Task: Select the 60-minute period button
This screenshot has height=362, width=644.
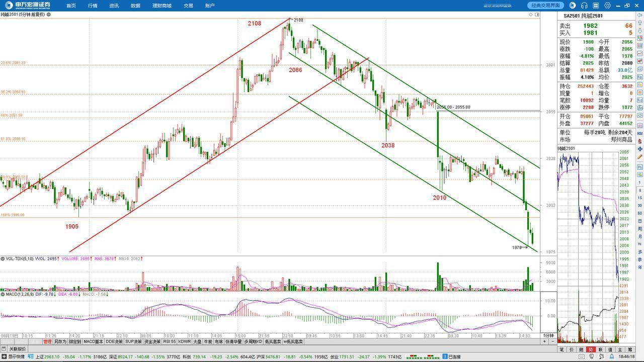Action: click(639, 213)
